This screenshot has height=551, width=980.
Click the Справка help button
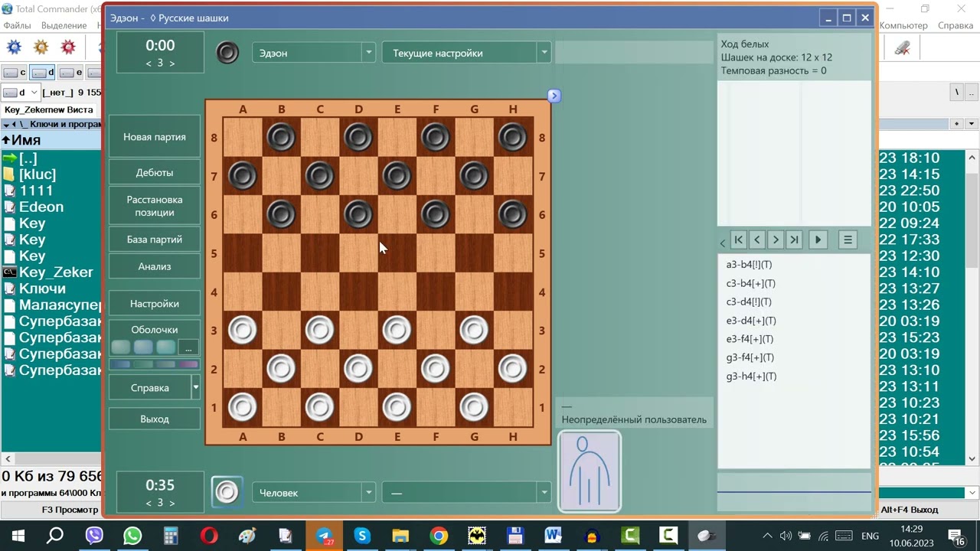pyautogui.click(x=150, y=388)
